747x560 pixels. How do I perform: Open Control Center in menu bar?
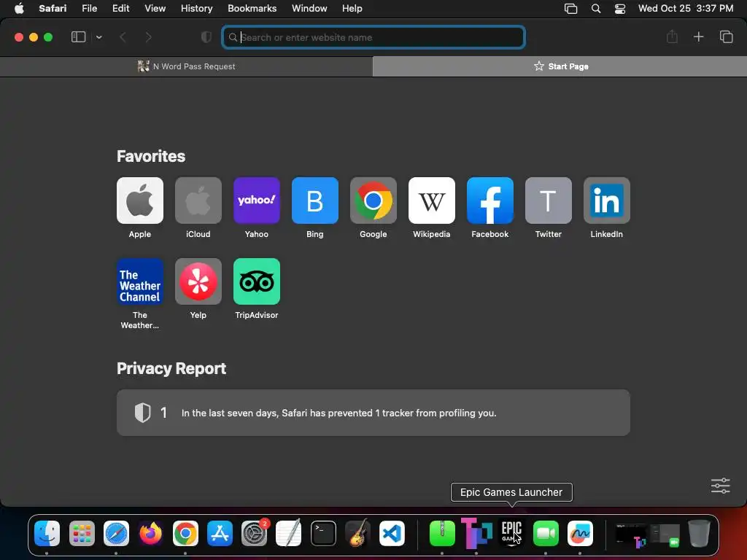[620, 9]
